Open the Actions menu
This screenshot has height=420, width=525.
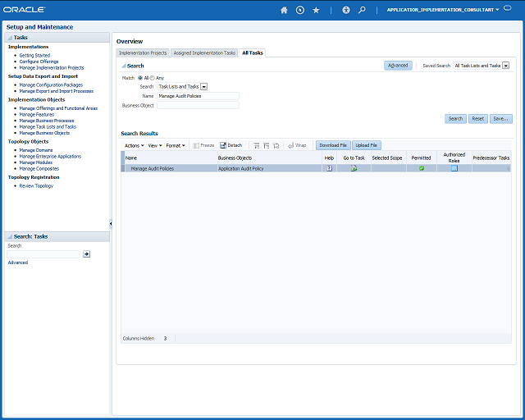[135, 146]
